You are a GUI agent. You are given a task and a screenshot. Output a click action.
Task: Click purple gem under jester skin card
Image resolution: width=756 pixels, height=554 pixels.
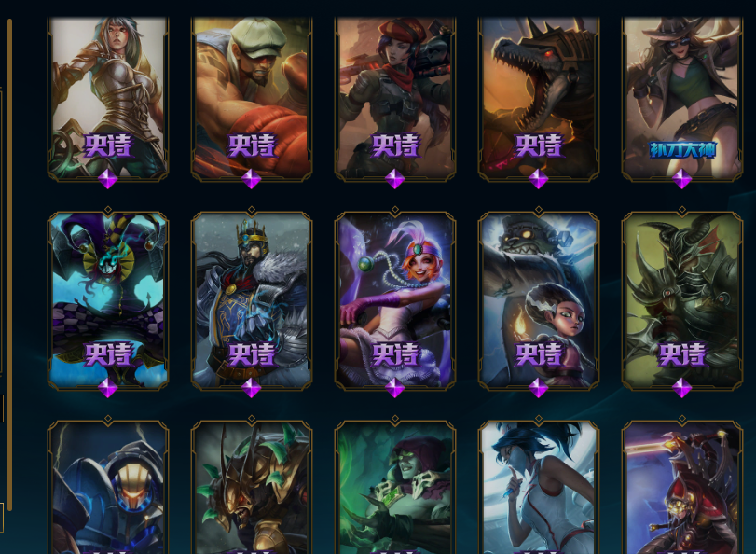(x=107, y=388)
